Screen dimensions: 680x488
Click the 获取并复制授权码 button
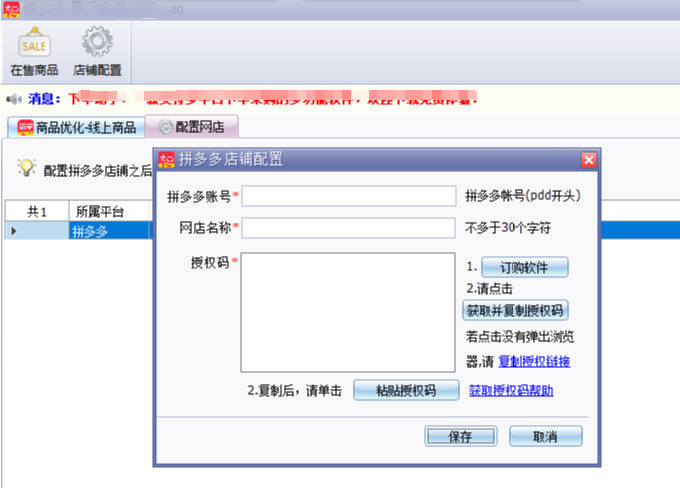click(x=516, y=310)
